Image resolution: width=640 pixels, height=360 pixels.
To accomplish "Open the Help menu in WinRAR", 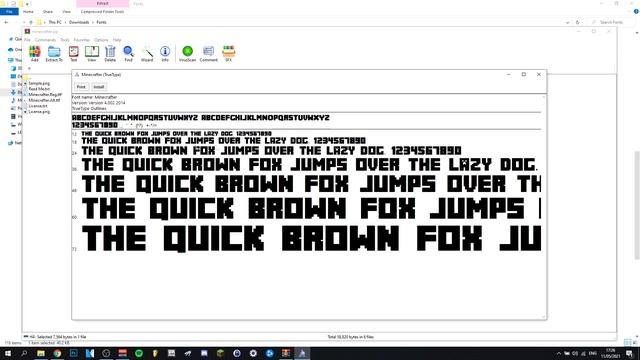I will (x=117, y=40).
